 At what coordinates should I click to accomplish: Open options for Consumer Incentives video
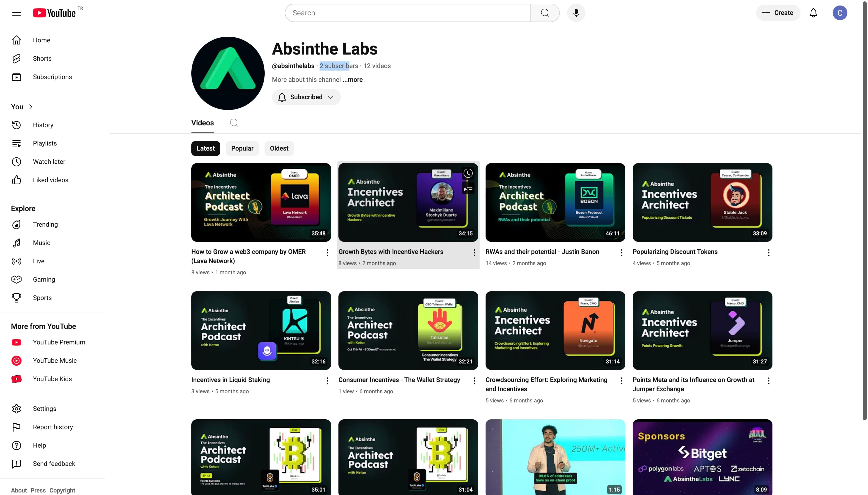474,381
